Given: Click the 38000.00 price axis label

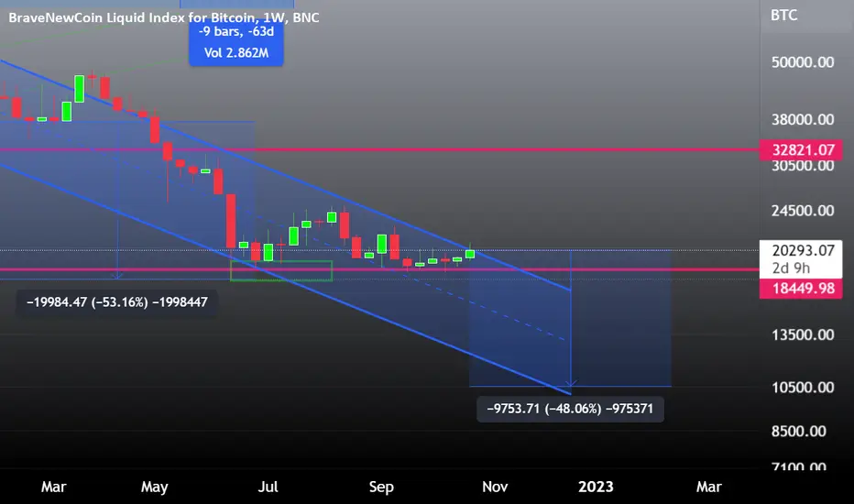Looking at the screenshot, I should point(803,119).
